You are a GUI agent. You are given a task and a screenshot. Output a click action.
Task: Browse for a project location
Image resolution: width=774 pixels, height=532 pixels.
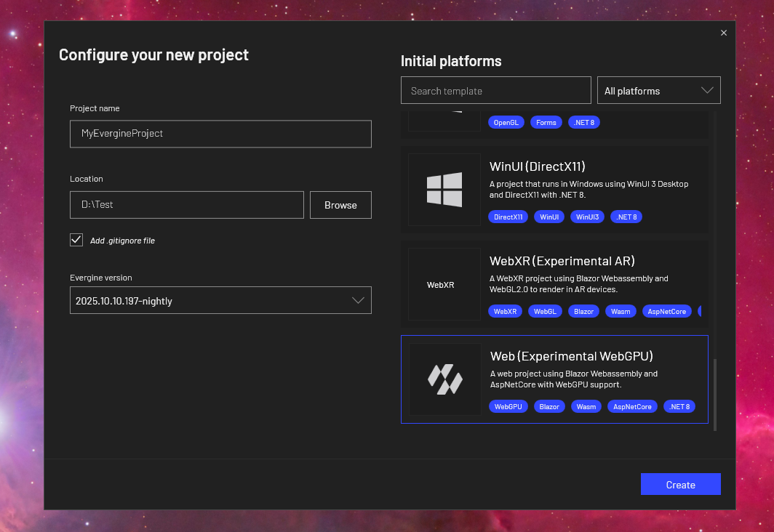click(340, 205)
